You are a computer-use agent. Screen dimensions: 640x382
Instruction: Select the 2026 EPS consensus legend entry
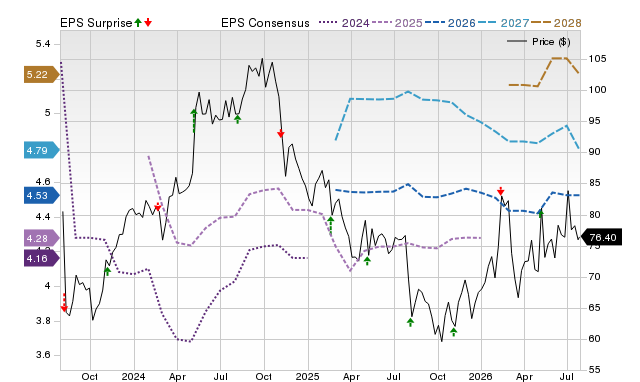pos(450,23)
